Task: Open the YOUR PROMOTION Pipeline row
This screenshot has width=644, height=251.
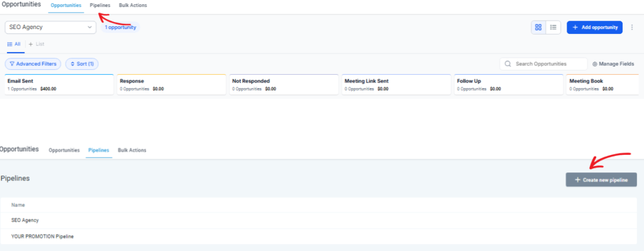Action: (318, 237)
